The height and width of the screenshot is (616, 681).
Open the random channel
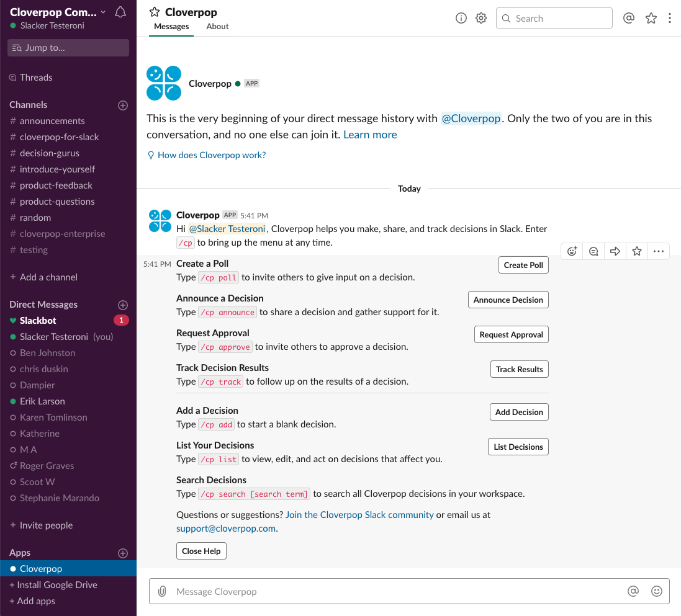(68, 218)
